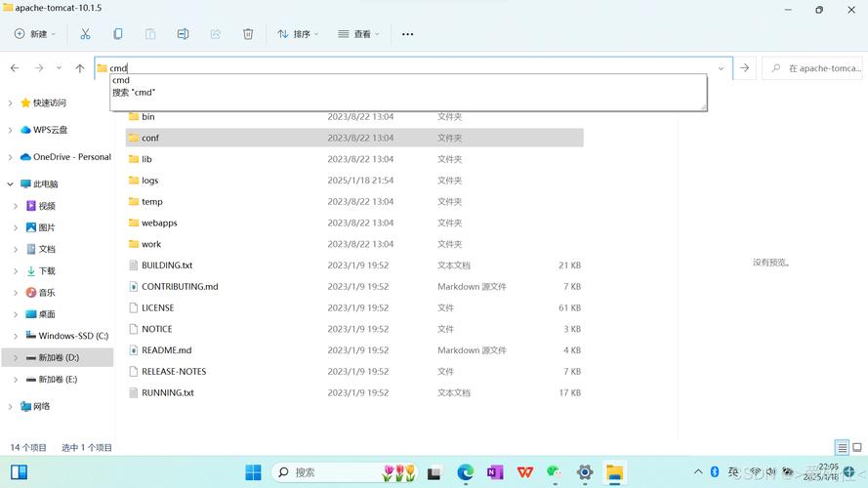Expand the WPS云盘 tree node

click(11, 130)
